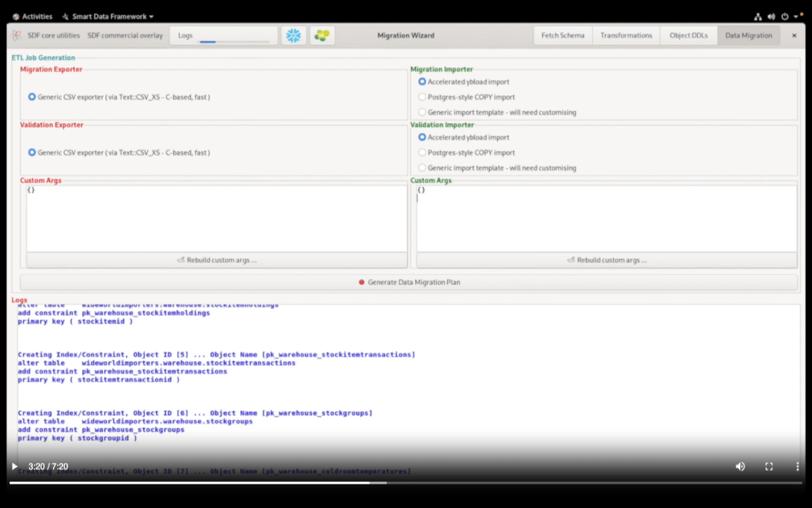Click the SDF atom logo at top left

[x=15, y=35]
